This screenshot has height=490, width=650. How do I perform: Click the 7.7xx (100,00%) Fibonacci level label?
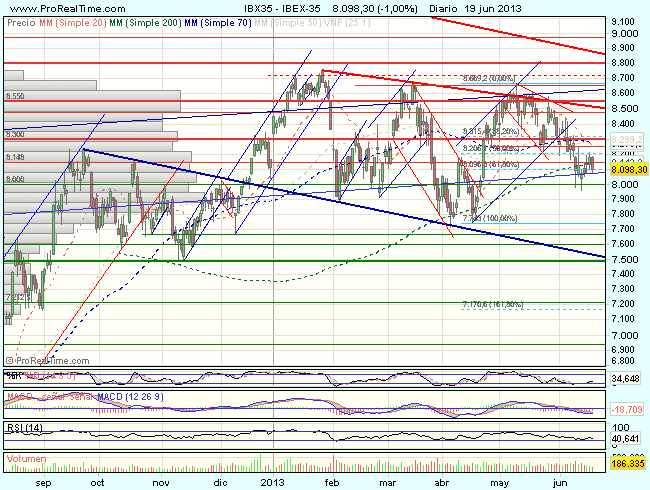tap(489, 218)
